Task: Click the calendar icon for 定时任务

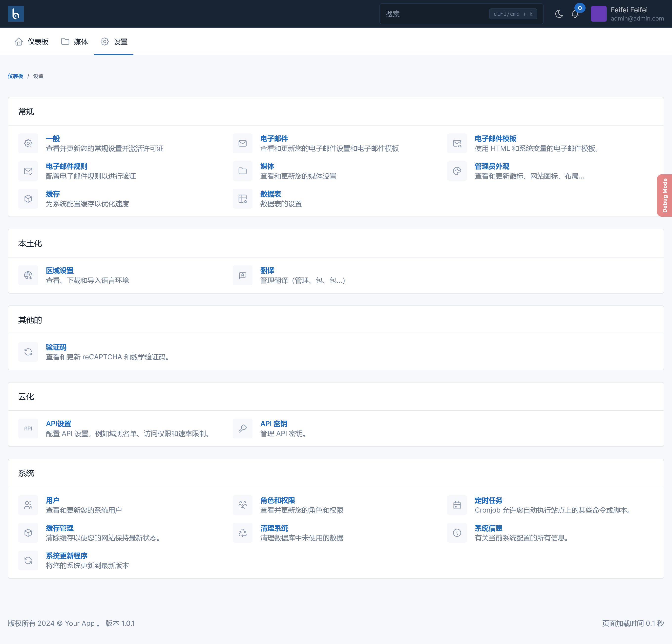Action: [457, 505]
